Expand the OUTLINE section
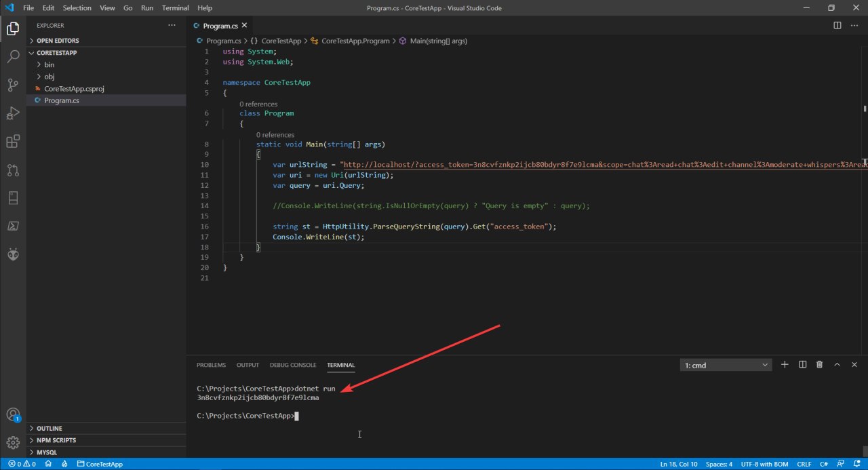868x470 pixels. tap(106, 429)
